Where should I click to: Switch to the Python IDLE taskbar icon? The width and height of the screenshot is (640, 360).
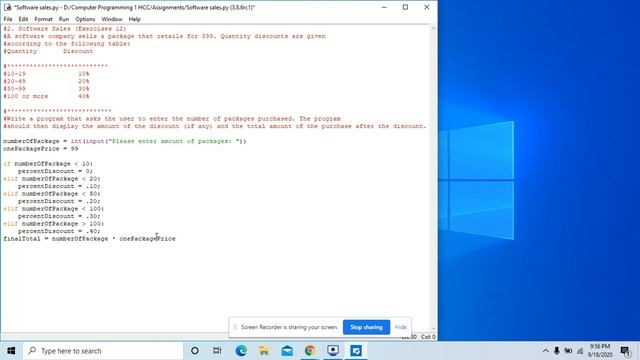click(x=356, y=351)
